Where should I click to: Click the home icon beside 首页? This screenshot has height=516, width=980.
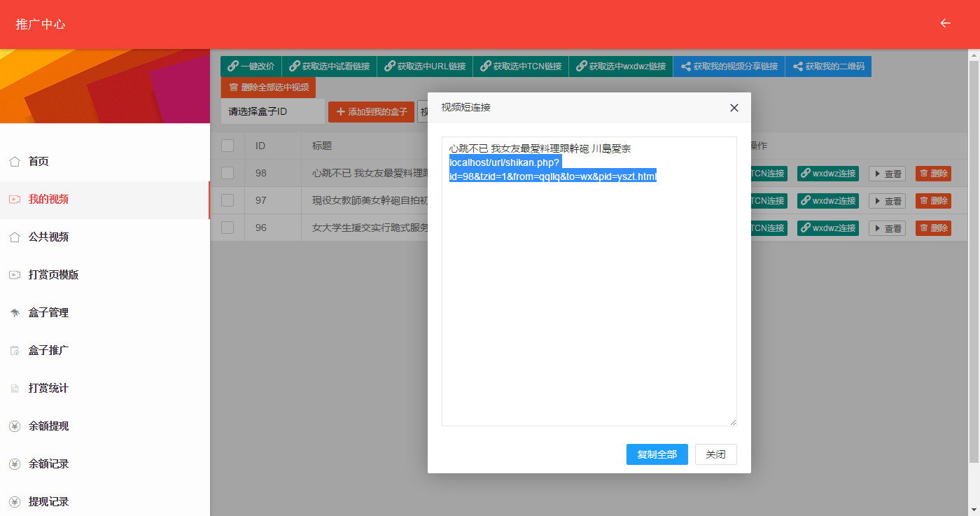coord(15,162)
